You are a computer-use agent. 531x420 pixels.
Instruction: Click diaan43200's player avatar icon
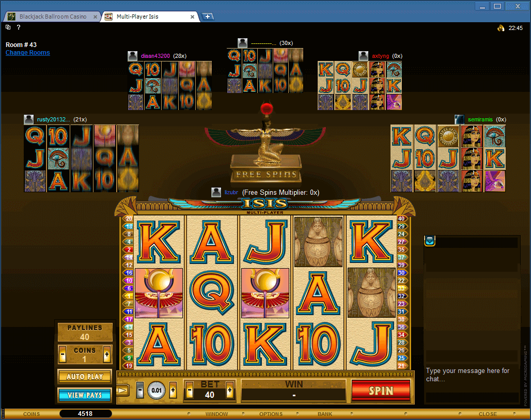point(132,55)
